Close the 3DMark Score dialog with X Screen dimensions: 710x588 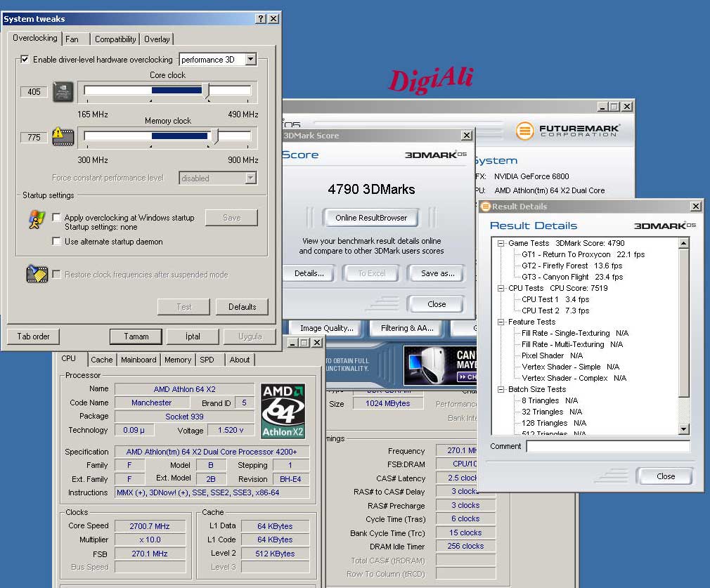466,136
